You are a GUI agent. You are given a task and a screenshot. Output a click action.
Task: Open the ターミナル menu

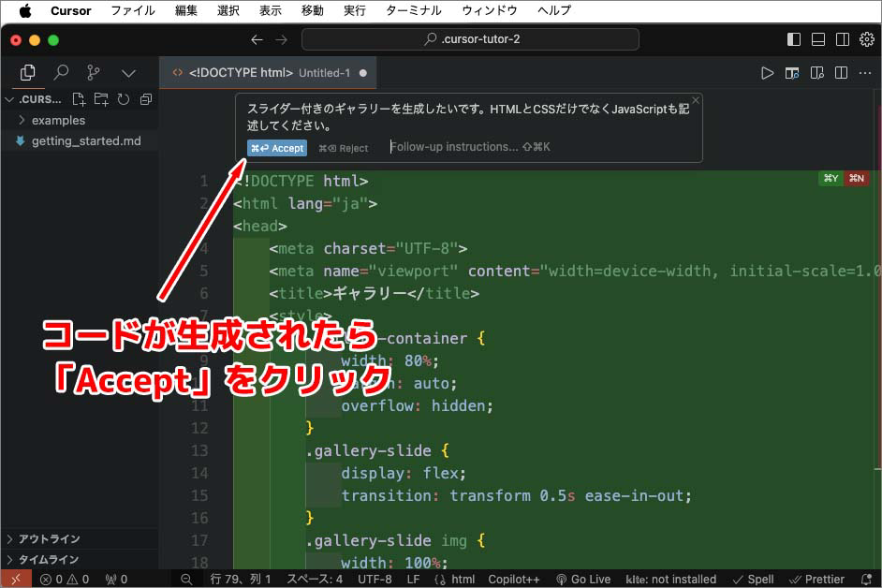(412, 10)
